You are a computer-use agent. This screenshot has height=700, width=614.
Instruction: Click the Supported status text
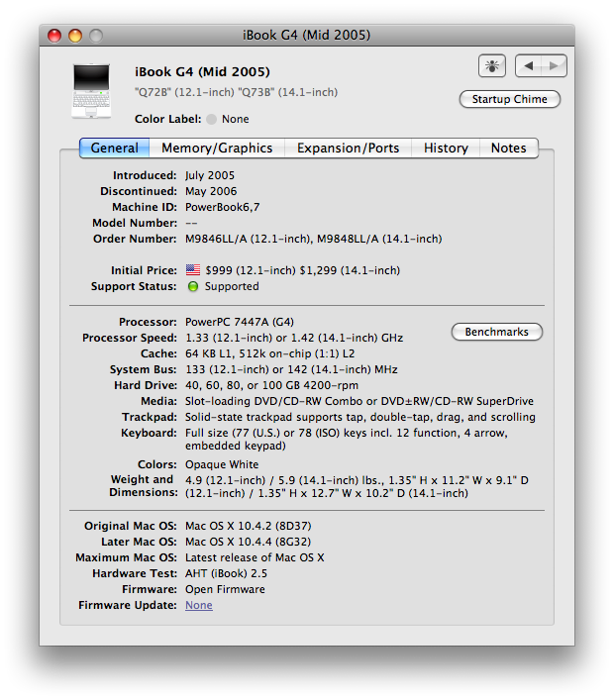pyautogui.click(x=232, y=286)
